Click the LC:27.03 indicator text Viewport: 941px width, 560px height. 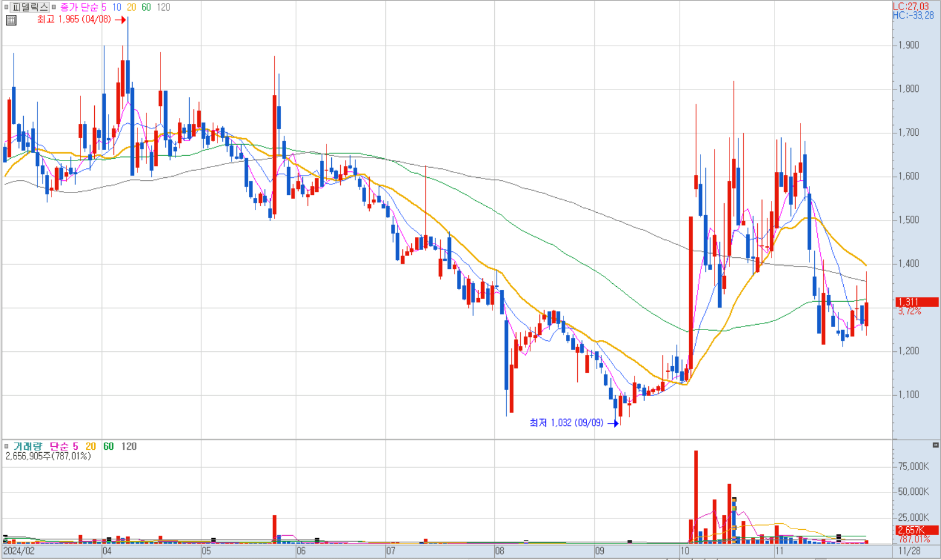911,7
